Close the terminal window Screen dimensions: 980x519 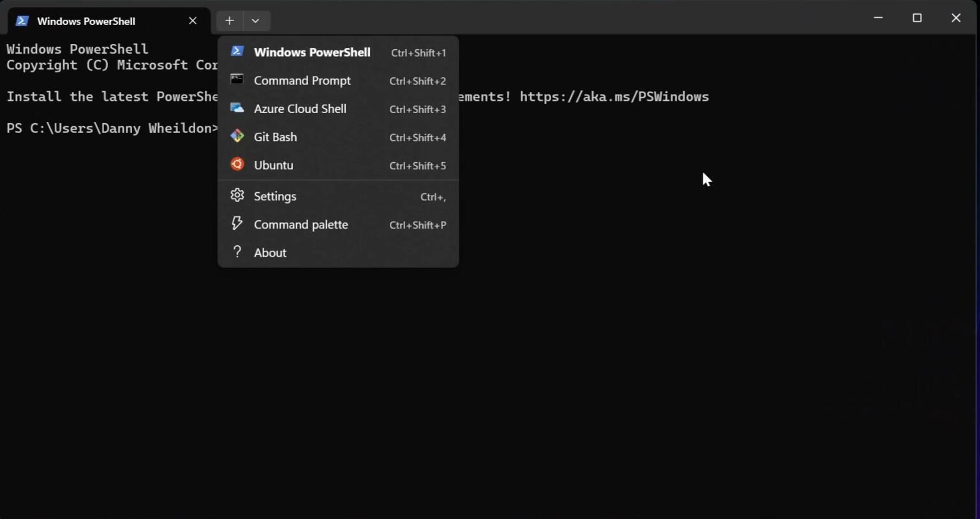(x=956, y=18)
